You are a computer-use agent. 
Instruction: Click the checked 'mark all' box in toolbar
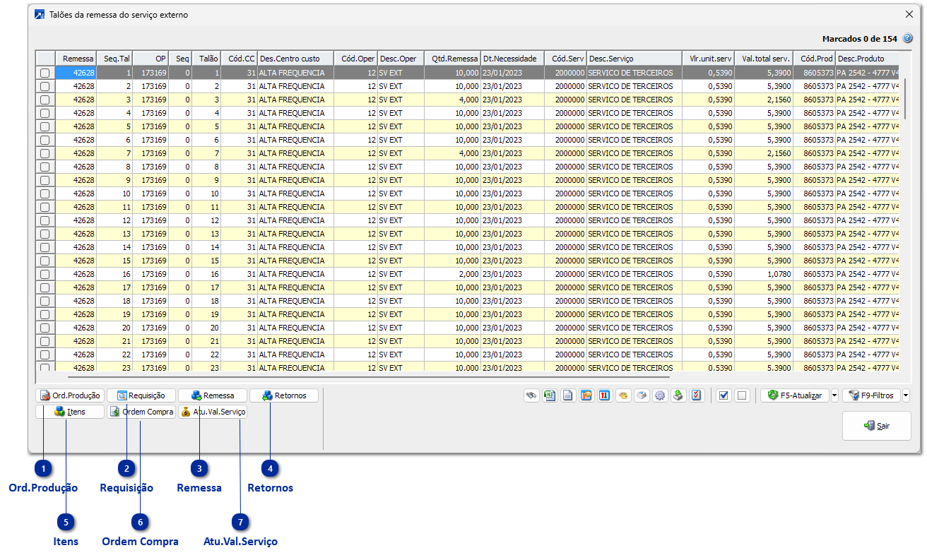tap(723, 395)
